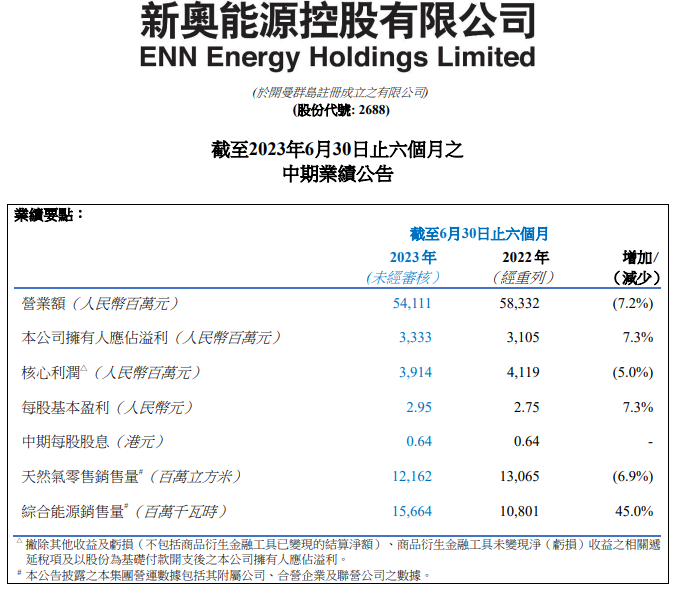This screenshot has height=599, width=676.
Task: Click the change value (7.2%)
Action: click(633, 304)
